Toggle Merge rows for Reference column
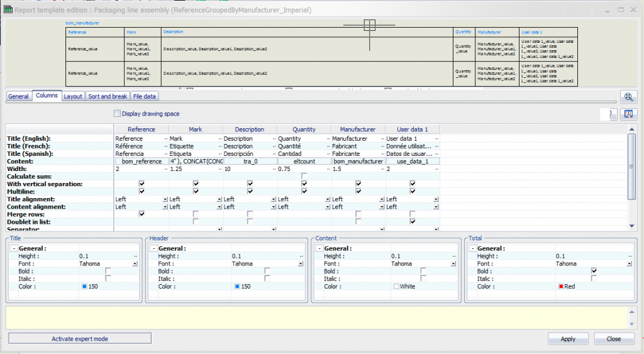This screenshot has width=644, height=354. (142, 214)
